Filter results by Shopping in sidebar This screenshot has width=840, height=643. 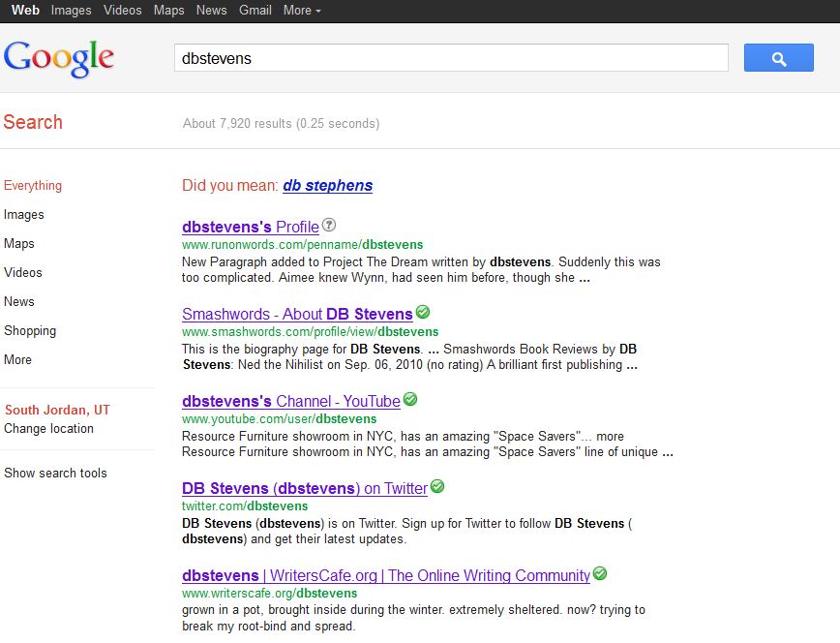tap(30, 331)
